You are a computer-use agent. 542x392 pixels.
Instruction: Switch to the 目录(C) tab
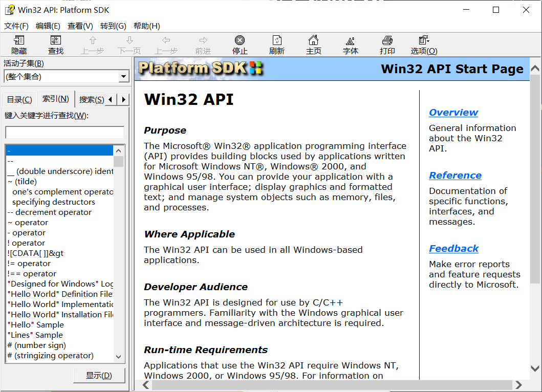pyautogui.click(x=19, y=100)
